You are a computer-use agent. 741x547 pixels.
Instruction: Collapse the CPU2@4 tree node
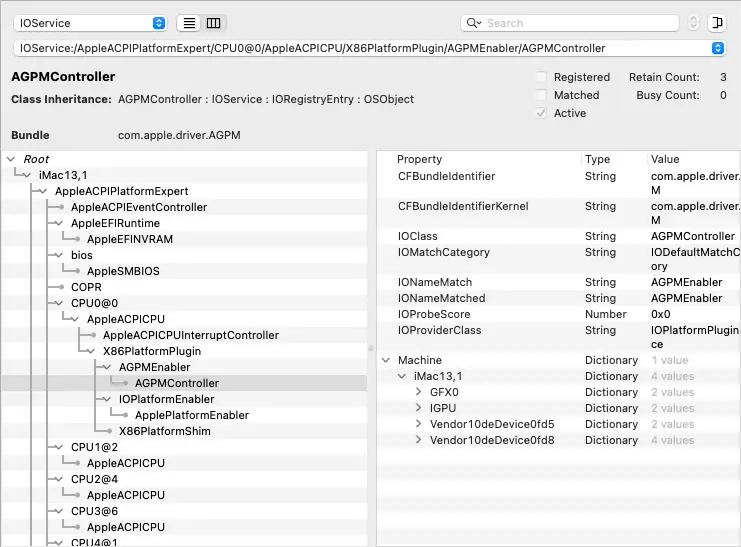click(59, 479)
